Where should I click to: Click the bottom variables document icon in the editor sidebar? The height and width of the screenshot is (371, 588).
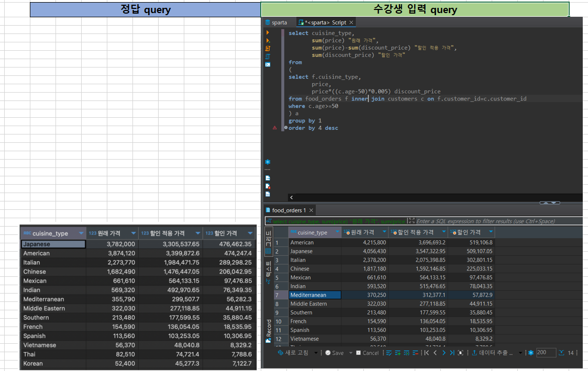pyautogui.click(x=268, y=194)
